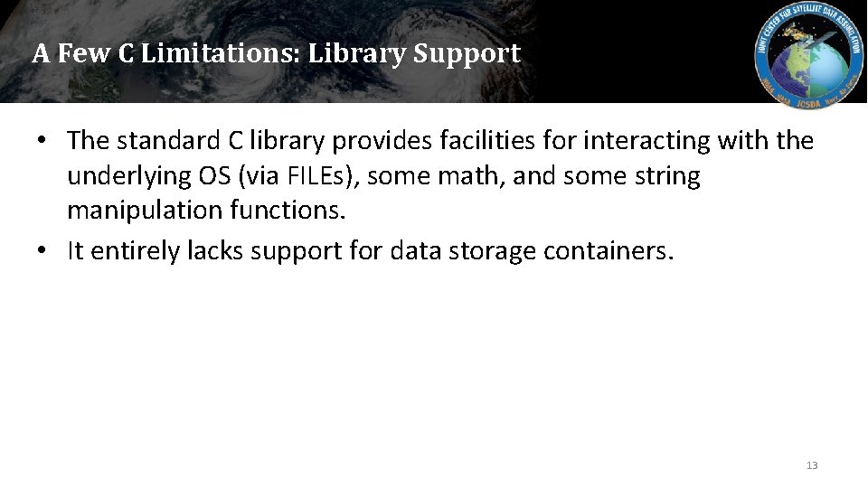Click "Library Support" in the slide title

click(415, 54)
